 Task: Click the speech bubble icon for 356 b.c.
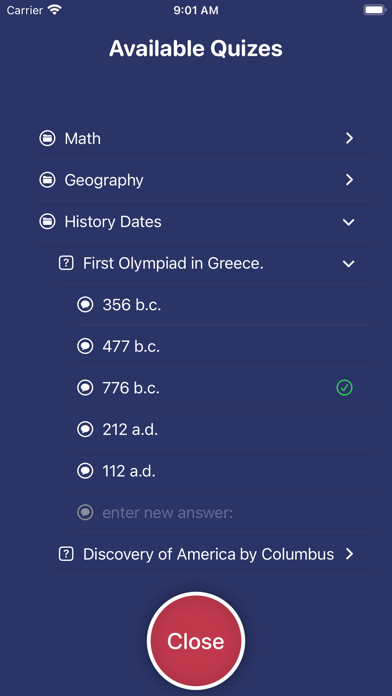85,305
